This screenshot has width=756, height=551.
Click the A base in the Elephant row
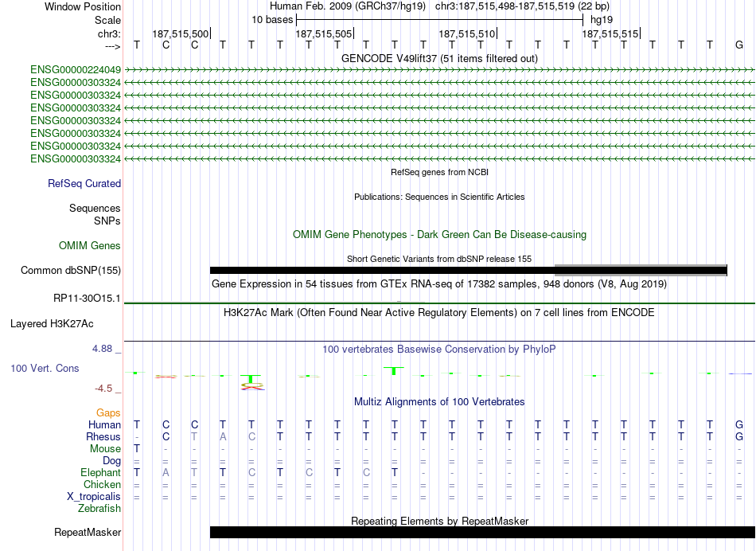click(x=166, y=472)
